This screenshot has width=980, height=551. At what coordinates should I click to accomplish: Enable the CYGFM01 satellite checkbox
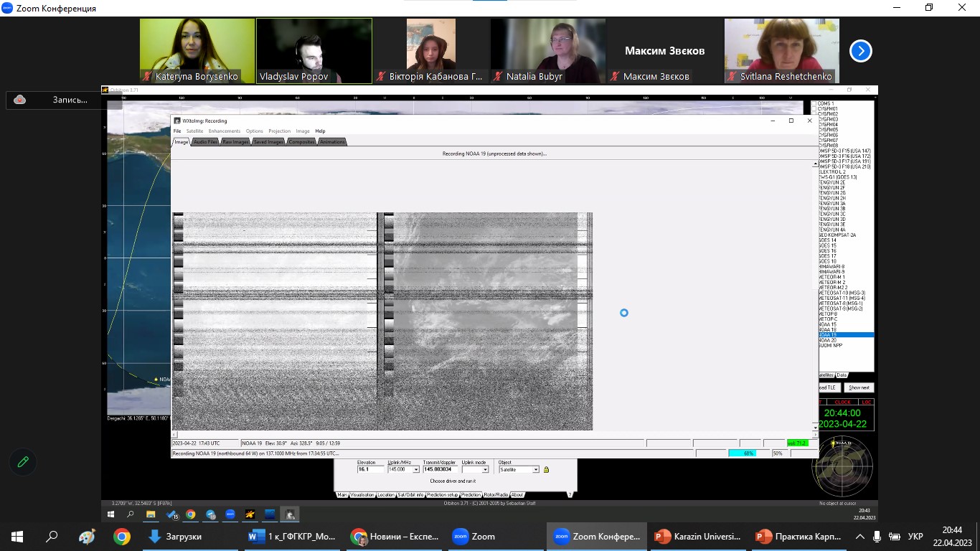[814, 109]
